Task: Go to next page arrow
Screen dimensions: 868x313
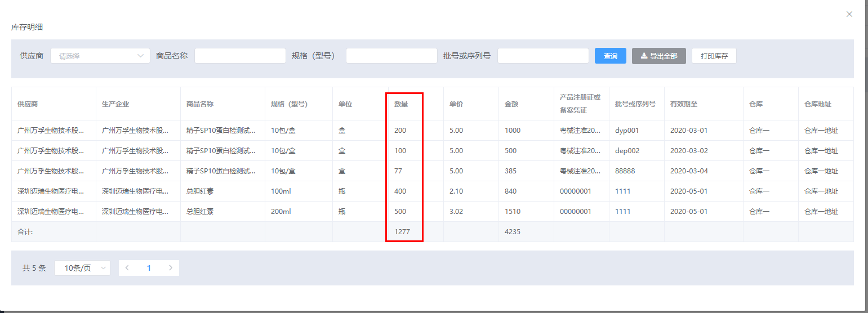Action: pyautogui.click(x=171, y=268)
